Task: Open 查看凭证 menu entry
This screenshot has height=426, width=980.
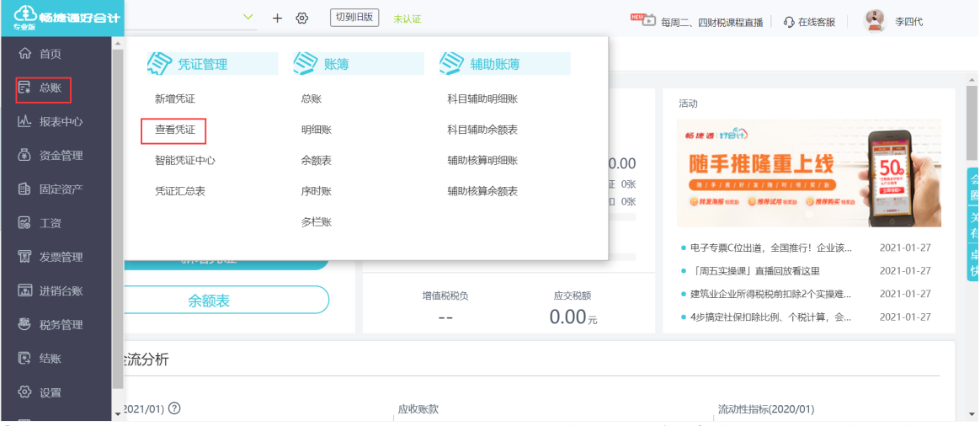Action: point(175,130)
